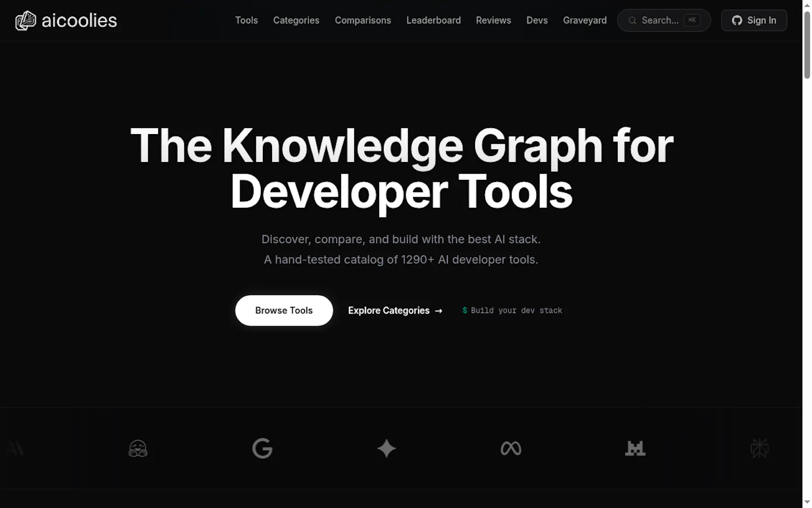
Task: Click the Meta infinity logo
Action: coord(511,449)
